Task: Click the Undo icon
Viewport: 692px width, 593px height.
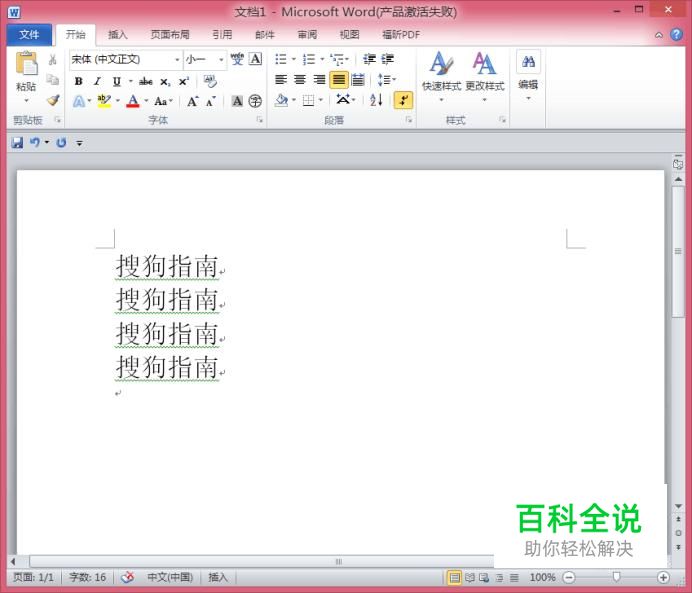Action: click(35, 142)
